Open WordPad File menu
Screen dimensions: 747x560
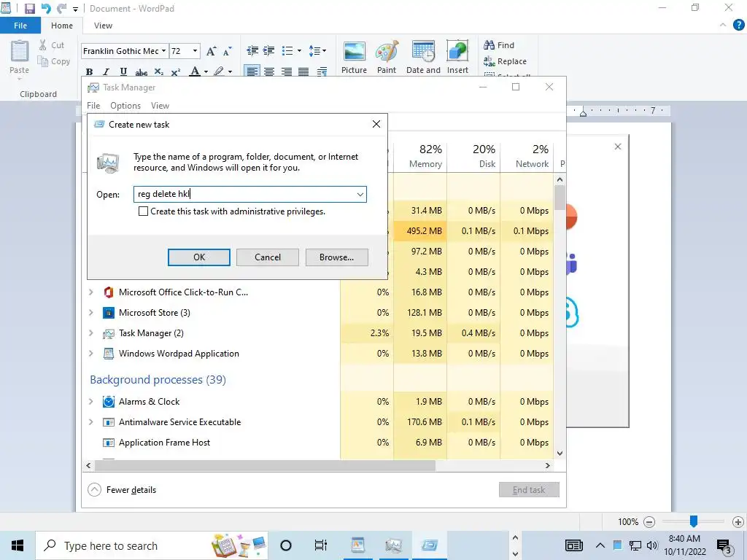pos(20,26)
